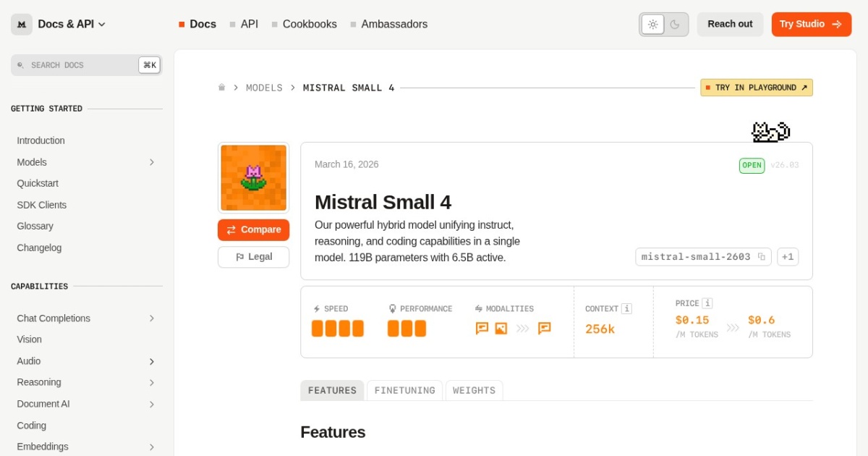
Task: Click the $0.6 output price
Action: [762, 320]
